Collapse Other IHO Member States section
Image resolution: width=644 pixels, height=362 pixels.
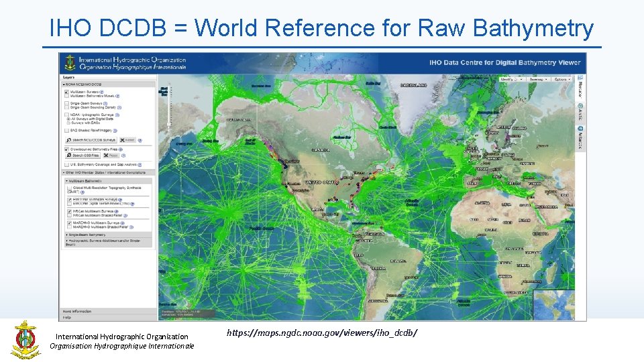point(109,172)
